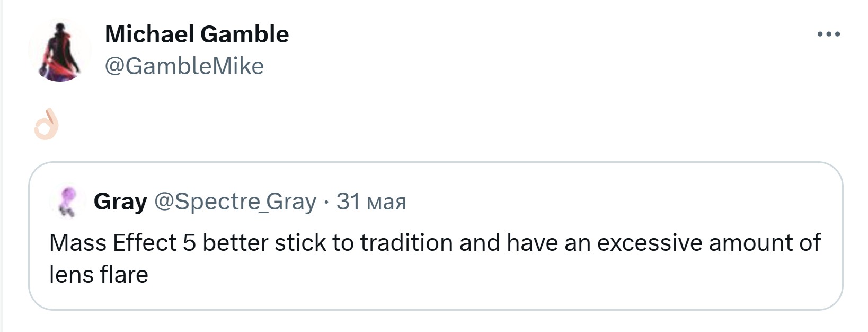Screen dimensions: 868x332
Task: Open Gray's small profile avatar
Action: coord(67,202)
